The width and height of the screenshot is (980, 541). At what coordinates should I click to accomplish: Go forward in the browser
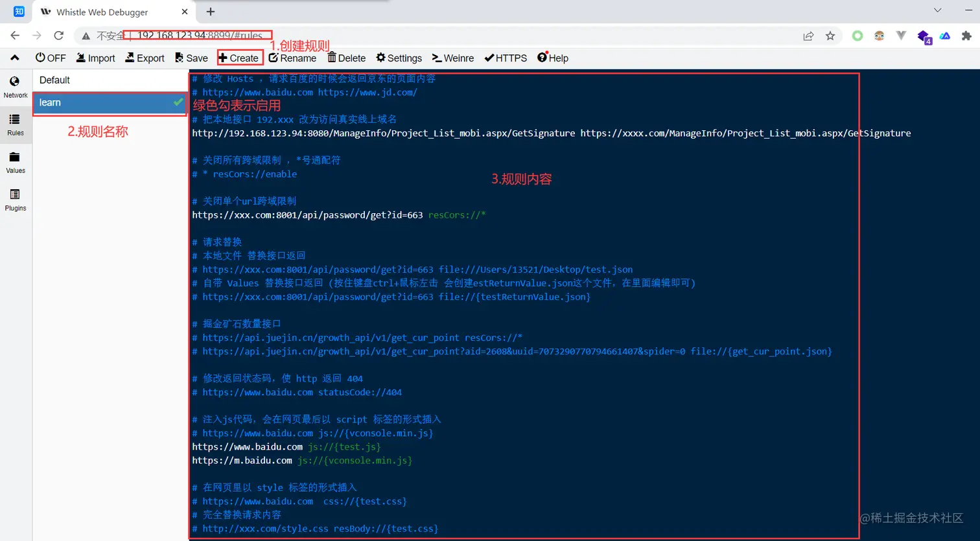point(37,36)
